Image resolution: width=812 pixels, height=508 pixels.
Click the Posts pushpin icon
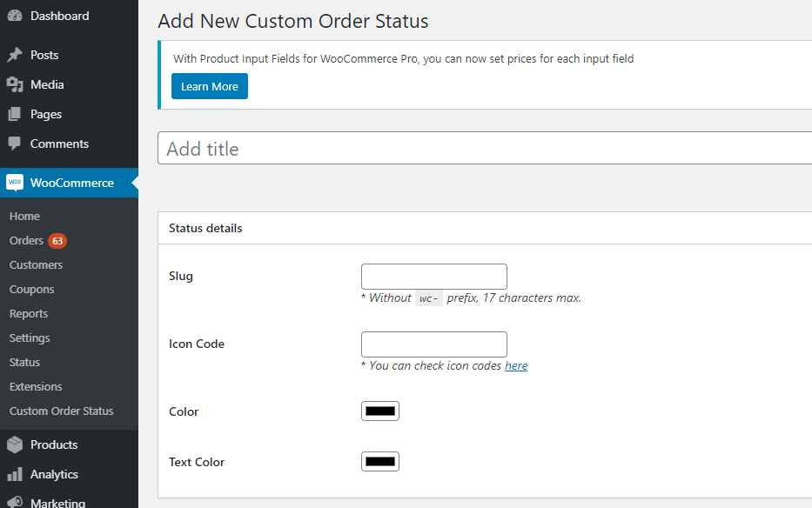pos(15,55)
